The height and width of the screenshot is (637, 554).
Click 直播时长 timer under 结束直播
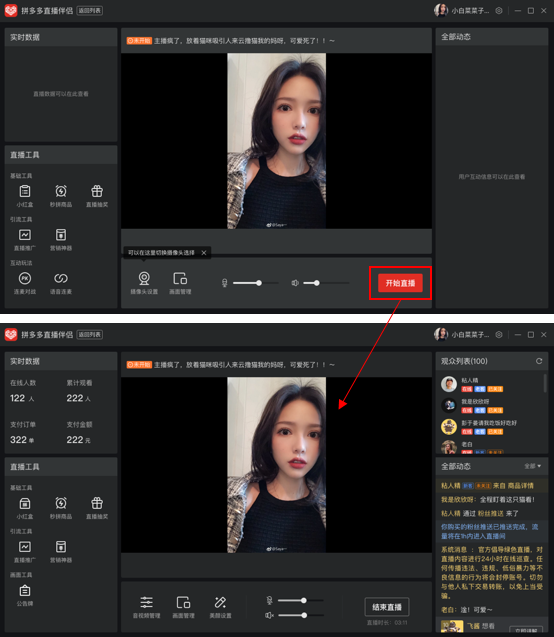387,623
